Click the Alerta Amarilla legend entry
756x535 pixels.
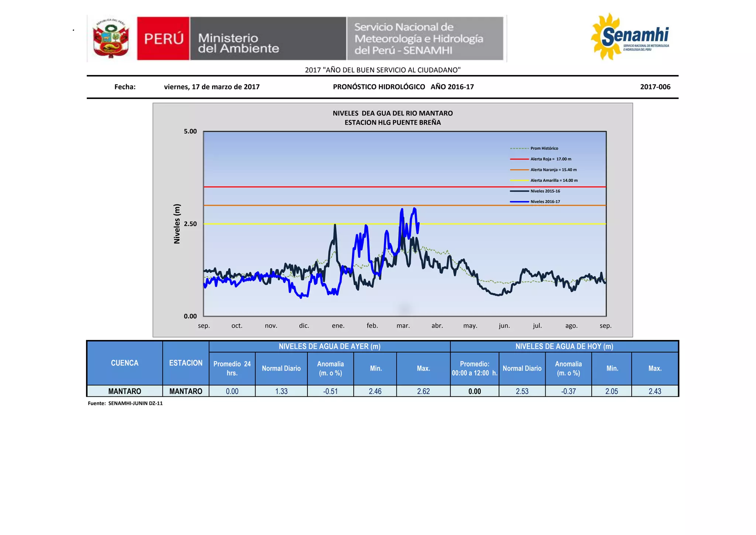(554, 180)
